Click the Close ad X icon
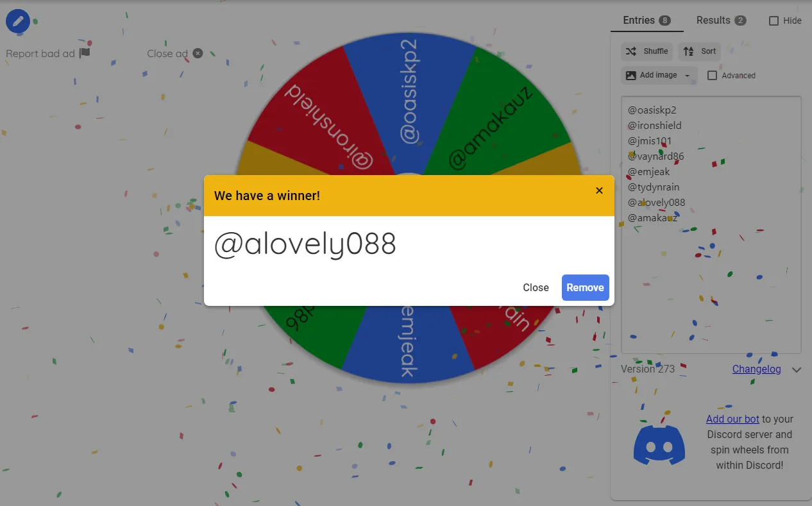Viewport: 812px width, 506px height. point(198,53)
